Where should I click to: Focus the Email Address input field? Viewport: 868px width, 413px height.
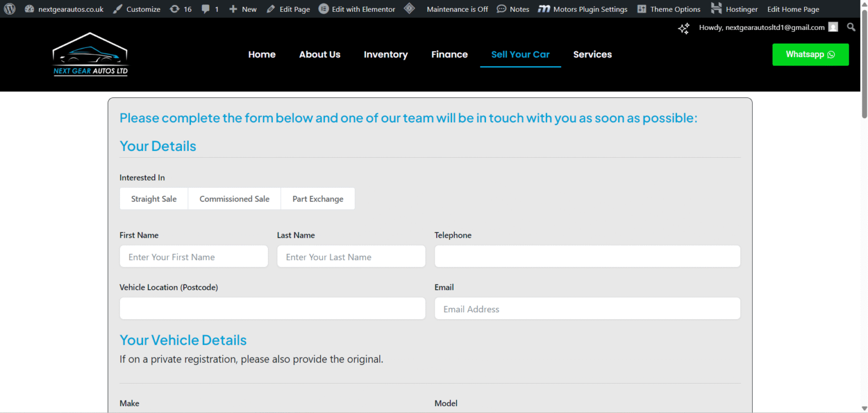tap(587, 309)
